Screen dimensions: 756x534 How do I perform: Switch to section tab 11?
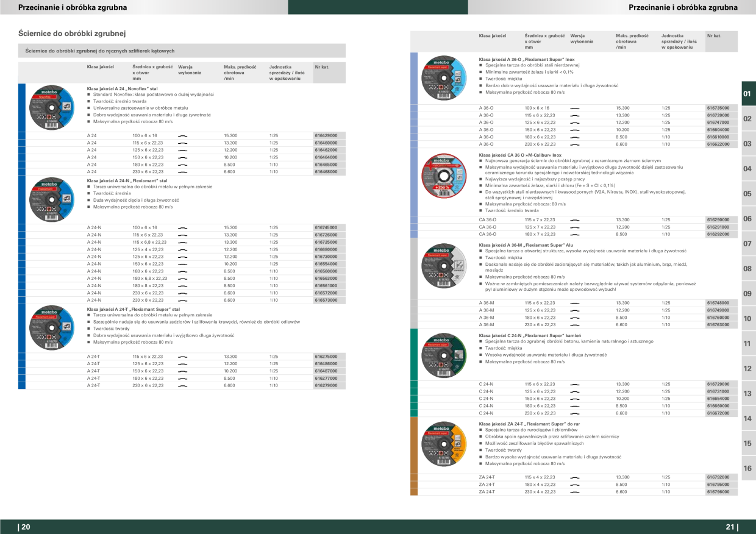[x=748, y=344]
